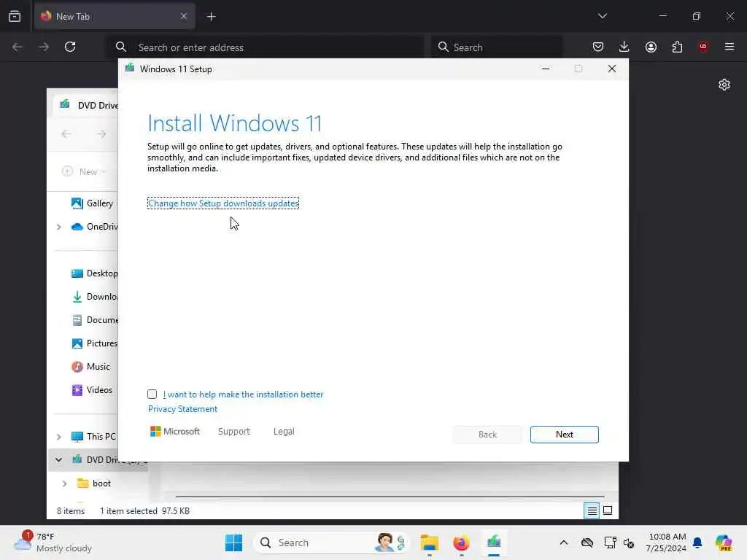Open the notifications bell icon
747x560 pixels.
click(x=697, y=542)
